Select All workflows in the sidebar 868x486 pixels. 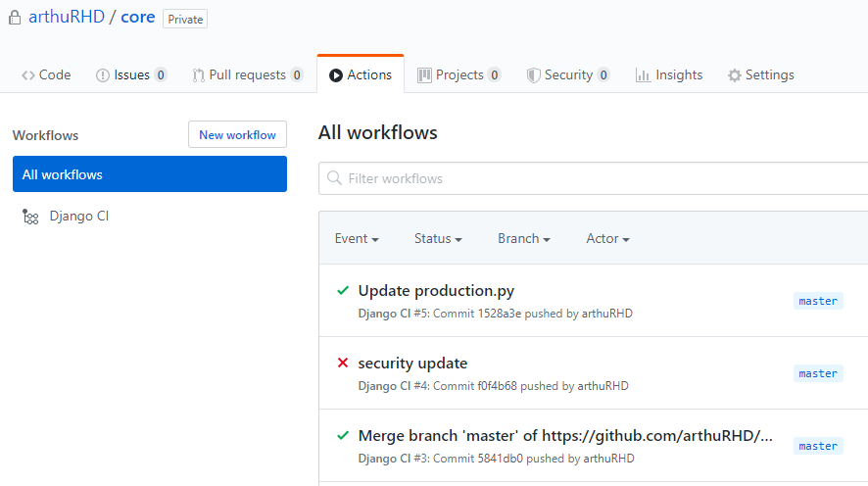[150, 174]
